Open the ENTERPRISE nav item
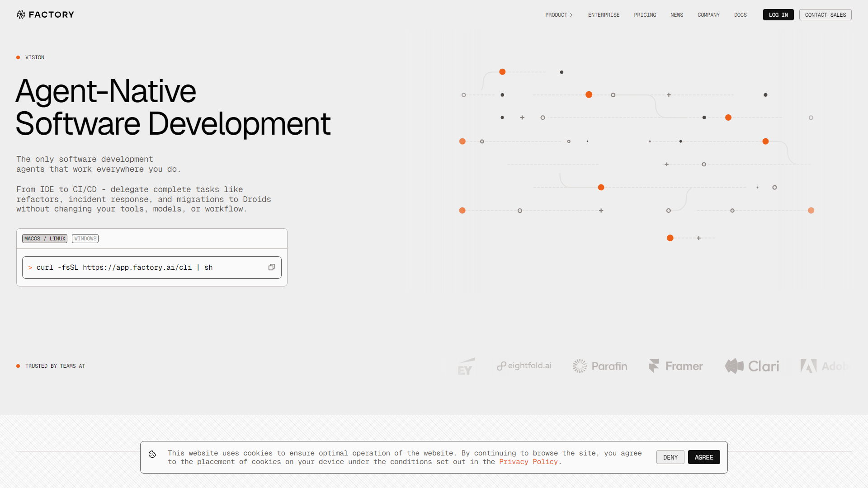This screenshot has width=868, height=488. [604, 15]
